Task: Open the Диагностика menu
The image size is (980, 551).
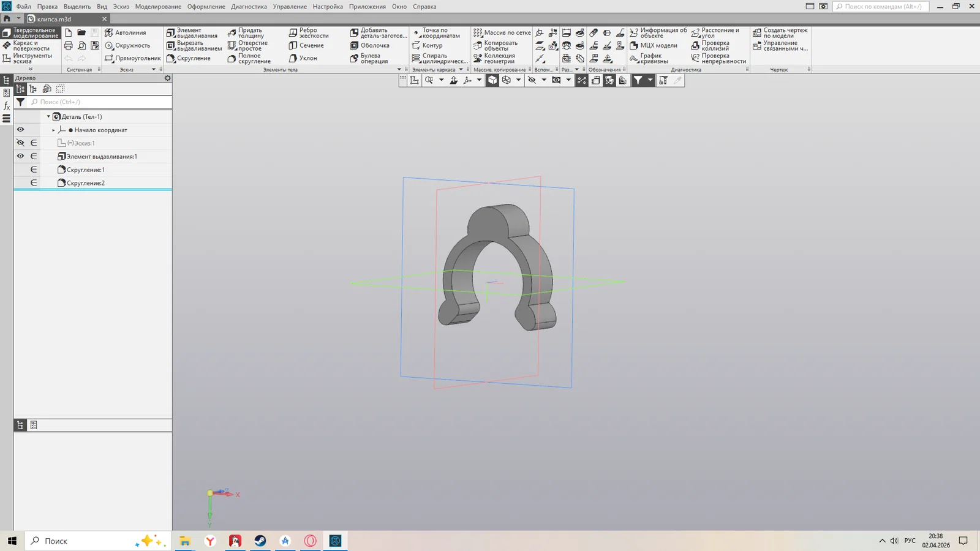Action: point(249,7)
